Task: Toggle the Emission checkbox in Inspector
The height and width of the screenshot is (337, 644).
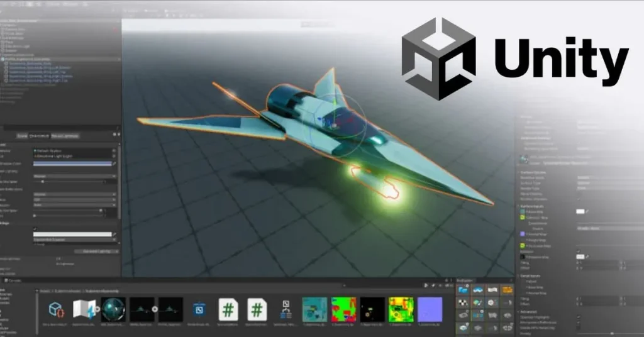Action: point(579,251)
